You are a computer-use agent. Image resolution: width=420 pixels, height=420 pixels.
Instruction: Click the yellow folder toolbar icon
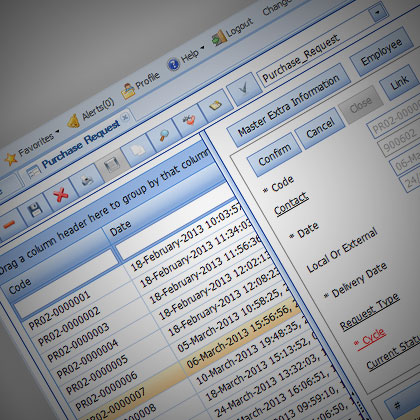[x=215, y=105]
